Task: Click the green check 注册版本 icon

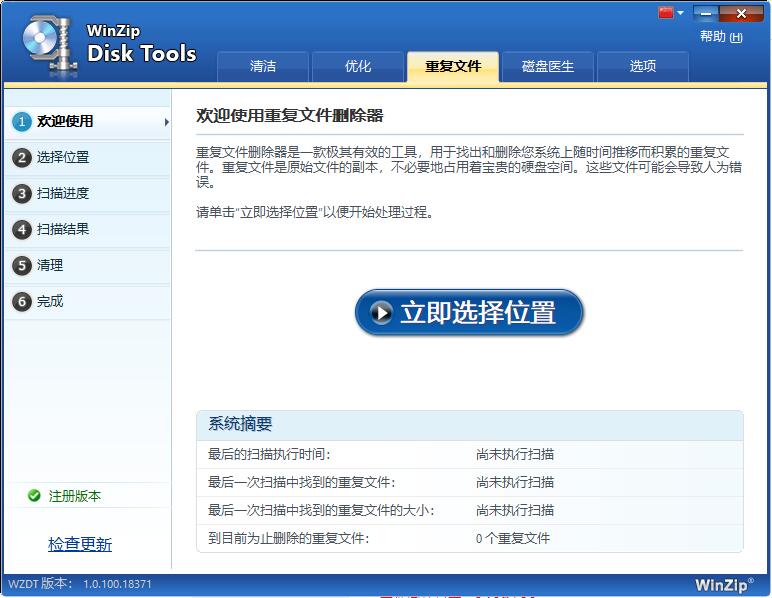Action: point(34,496)
